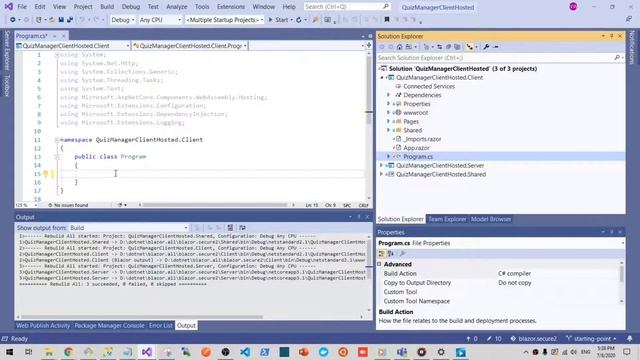The height and width of the screenshot is (360, 640).
Task: Open Visual Studio from the taskbar
Action: (x=147, y=352)
